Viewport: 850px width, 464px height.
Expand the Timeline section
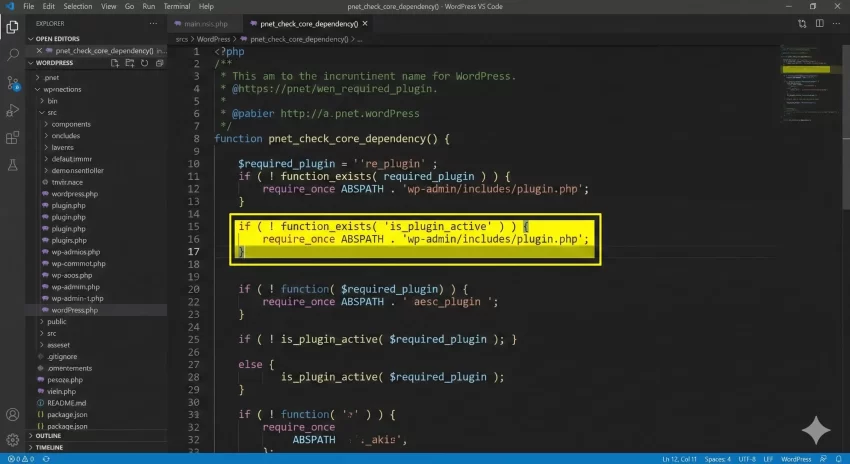tap(49, 448)
